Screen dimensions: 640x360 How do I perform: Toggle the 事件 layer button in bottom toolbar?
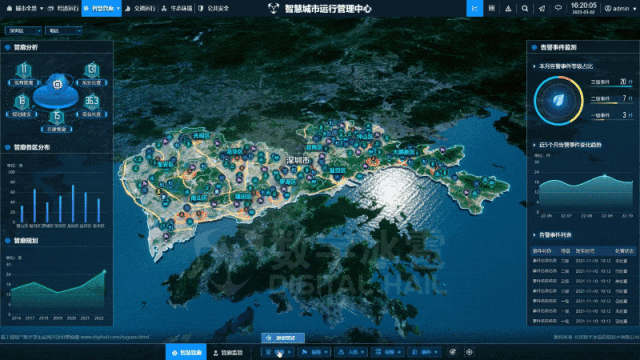point(425,352)
